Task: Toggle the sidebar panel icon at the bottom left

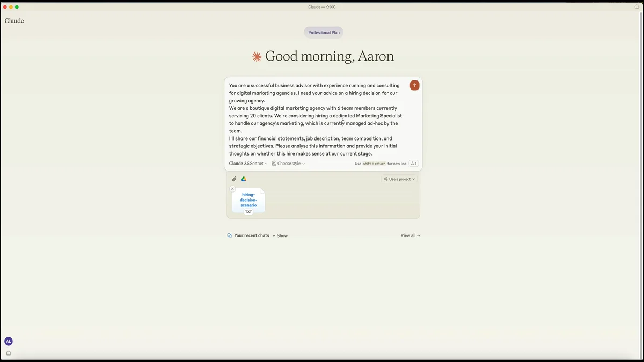Action: (x=8, y=353)
